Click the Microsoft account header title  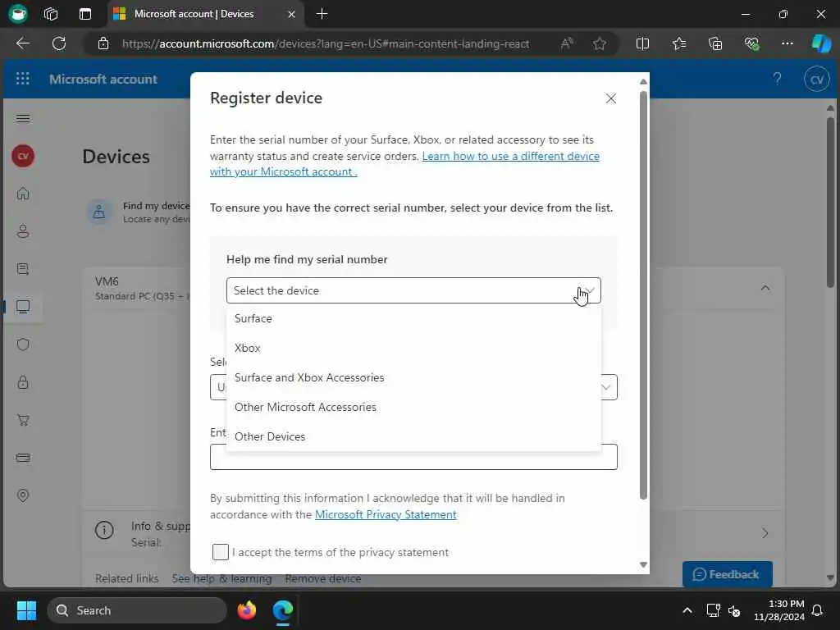(x=103, y=80)
